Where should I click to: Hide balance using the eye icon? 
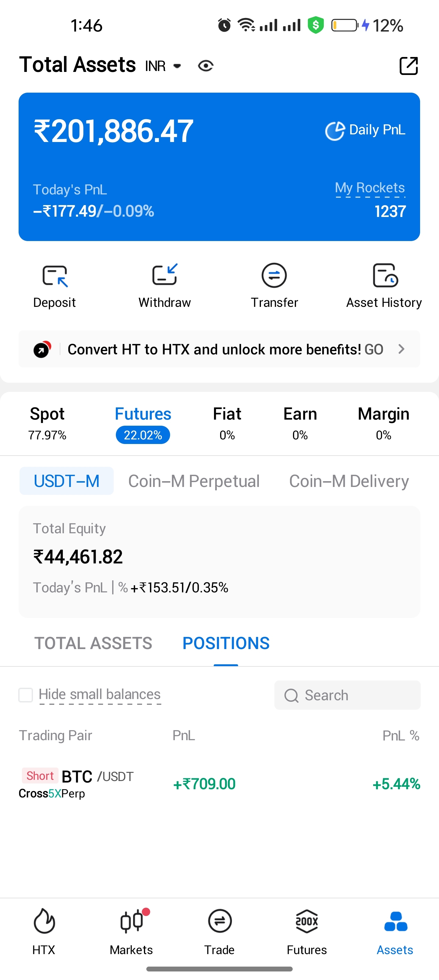pos(205,66)
